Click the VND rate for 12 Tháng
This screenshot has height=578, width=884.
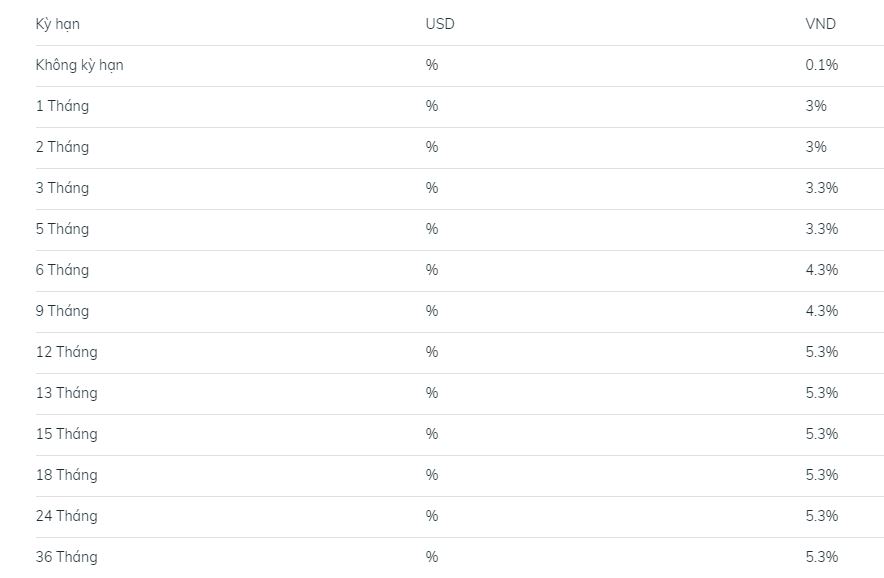821,352
